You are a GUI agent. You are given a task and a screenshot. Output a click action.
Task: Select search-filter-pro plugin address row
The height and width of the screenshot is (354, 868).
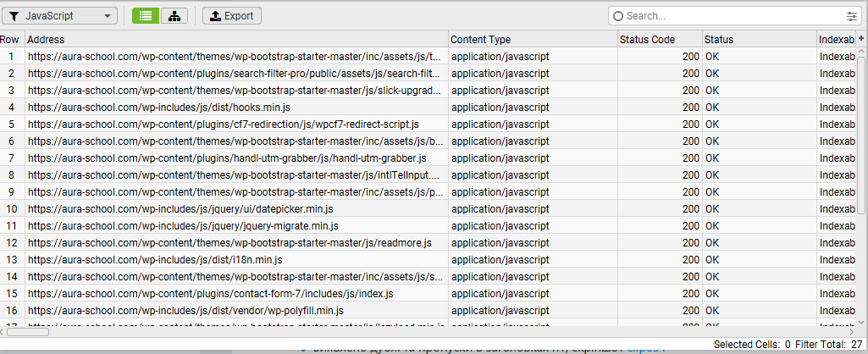click(x=236, y=73)
